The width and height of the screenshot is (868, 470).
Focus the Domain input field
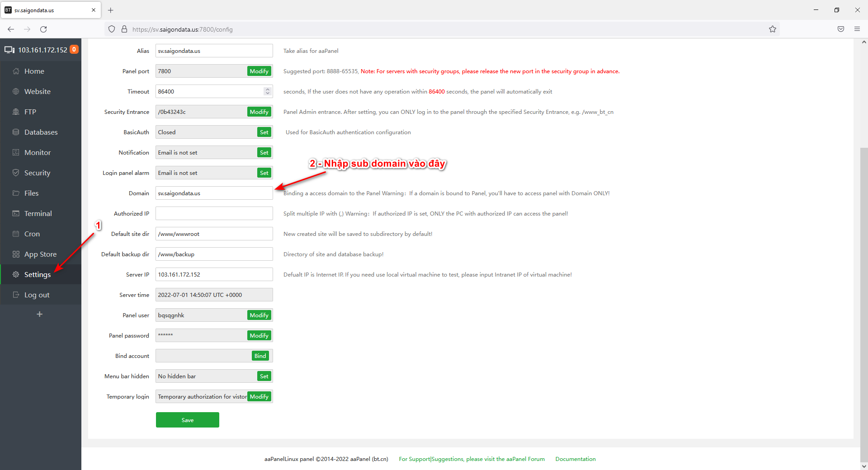tap(214, 193)
